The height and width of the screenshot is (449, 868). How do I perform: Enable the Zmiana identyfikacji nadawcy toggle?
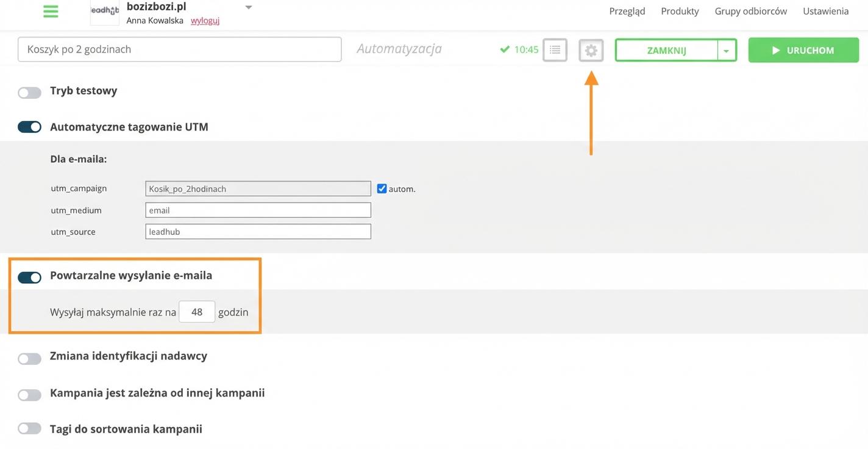pos(29,359)
